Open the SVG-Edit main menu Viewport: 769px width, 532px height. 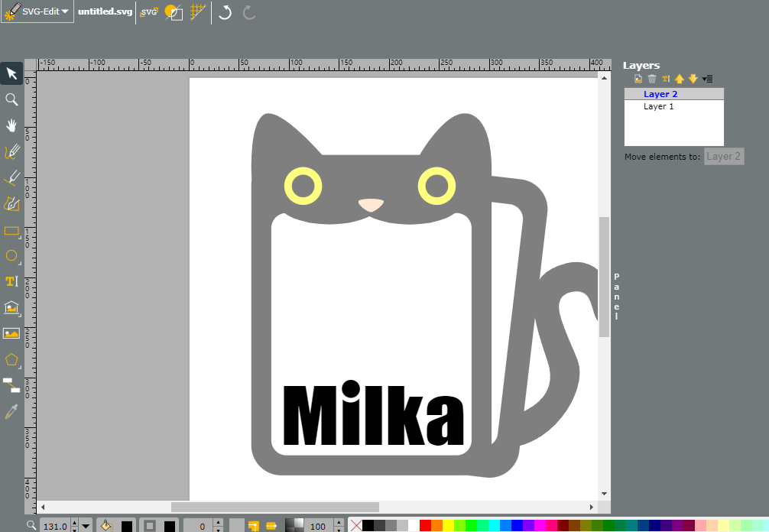[37, 11]
